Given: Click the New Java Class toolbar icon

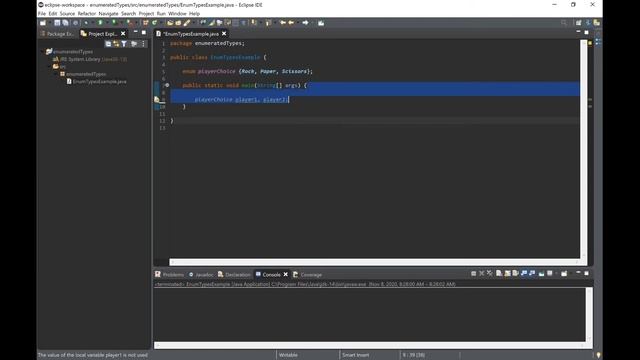Looking at the screenshot, I should [154, 23].
